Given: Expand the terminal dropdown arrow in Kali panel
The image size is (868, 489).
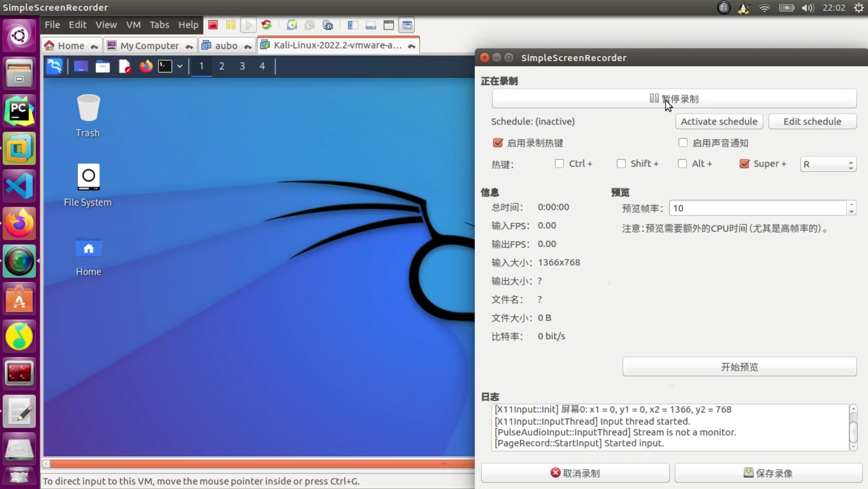Looking at the screenshot, I should pyautogui.click(x=180, y=66).
